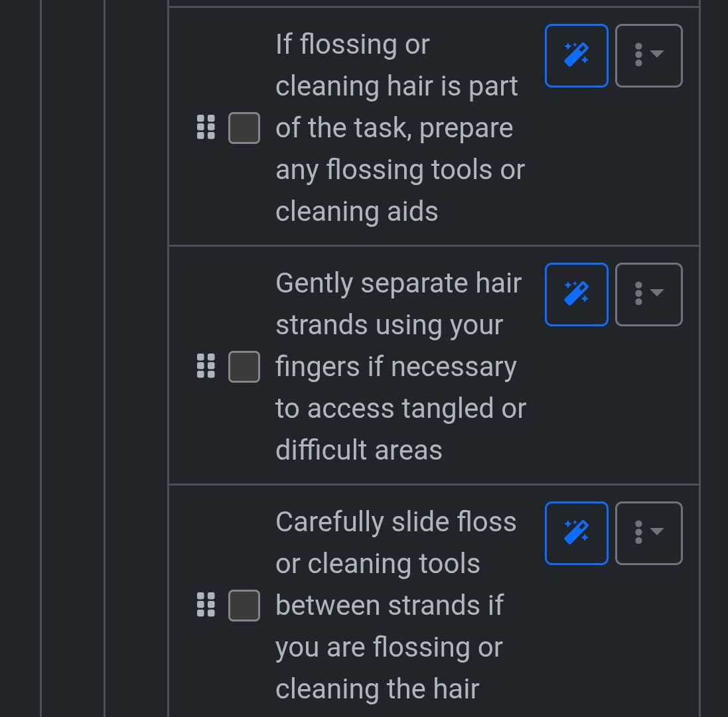Click the vertical dots icon in the 'If flossing' row
The height and width of the screenshot is (717, 728).
pyautogui.click(x=638, y=56)
